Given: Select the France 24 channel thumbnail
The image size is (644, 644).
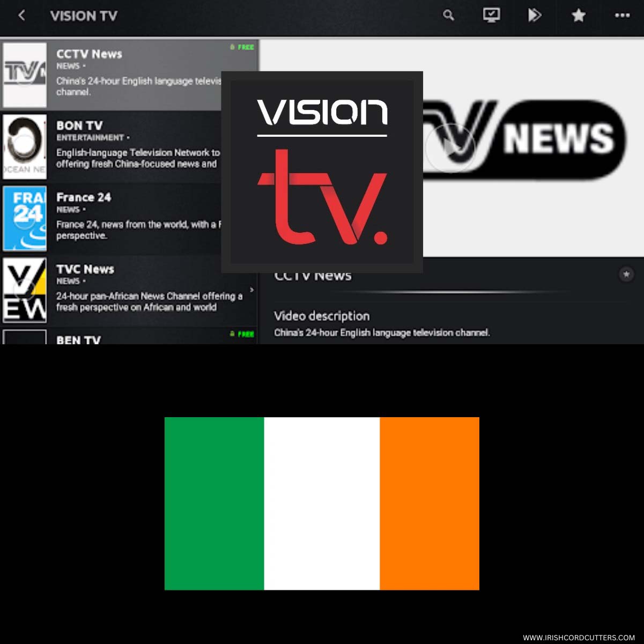Looking at the screenshot, I should (x=24, y=218).
